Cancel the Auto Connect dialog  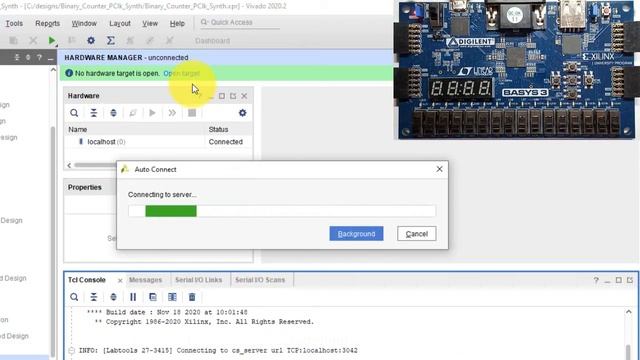tap(416, 234)
